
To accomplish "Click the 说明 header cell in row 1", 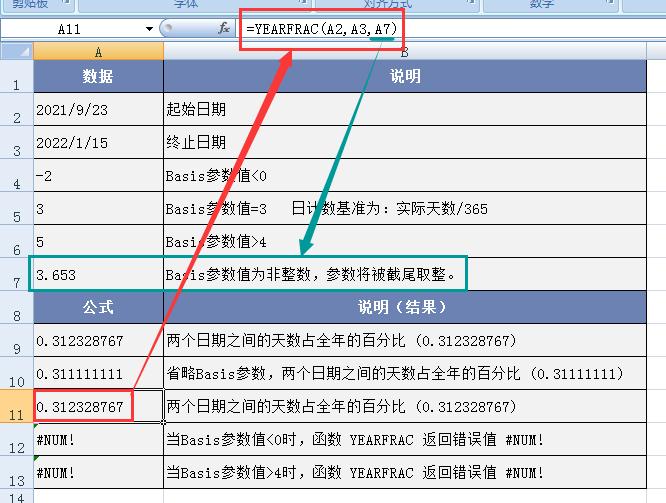I will tap(405, 76).
